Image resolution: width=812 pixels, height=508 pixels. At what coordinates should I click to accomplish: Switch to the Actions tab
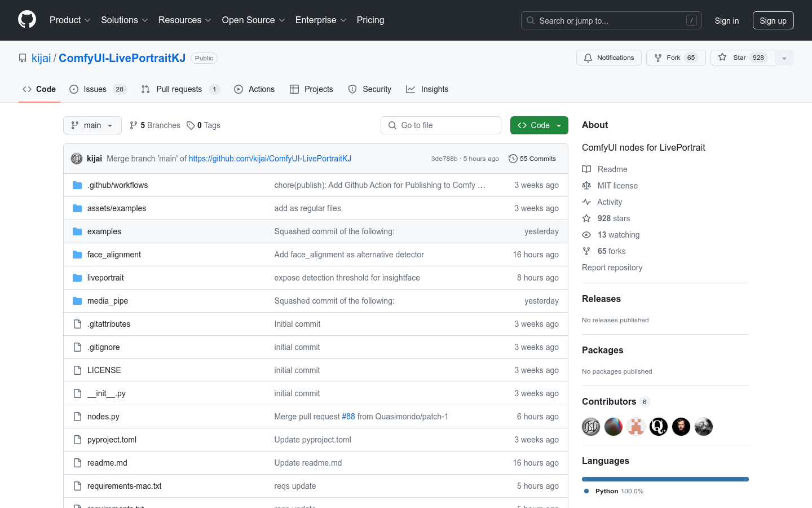click(254, 89)
